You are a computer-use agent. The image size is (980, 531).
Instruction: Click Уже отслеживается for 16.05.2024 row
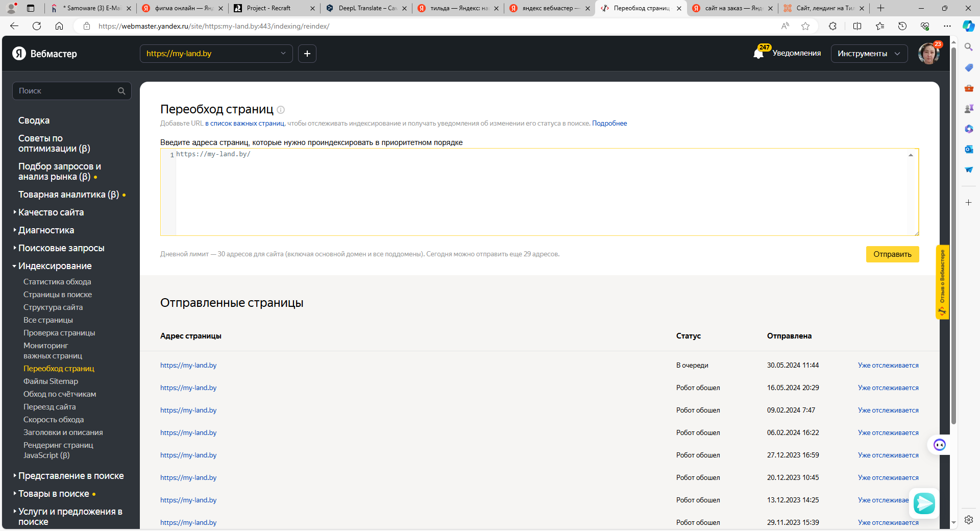coord(888,388)
